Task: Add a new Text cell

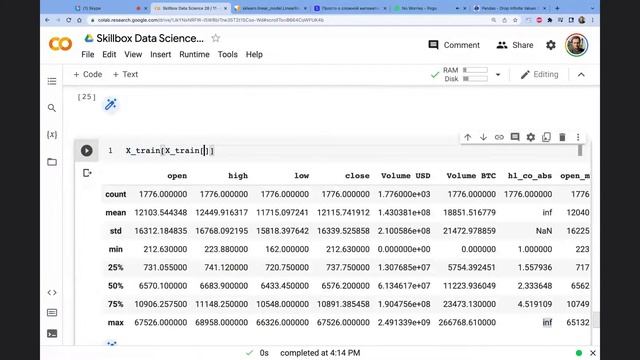Action: (125, 74)
